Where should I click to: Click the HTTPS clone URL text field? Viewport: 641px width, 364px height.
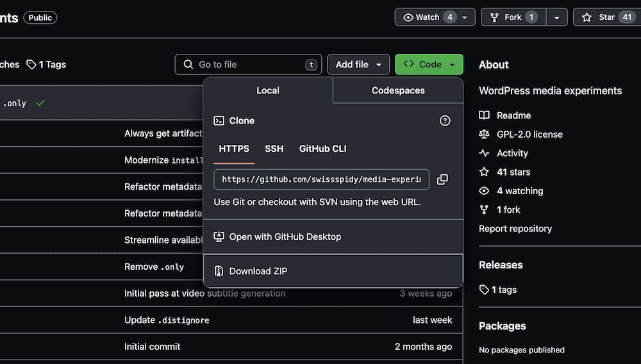point(321,179)
